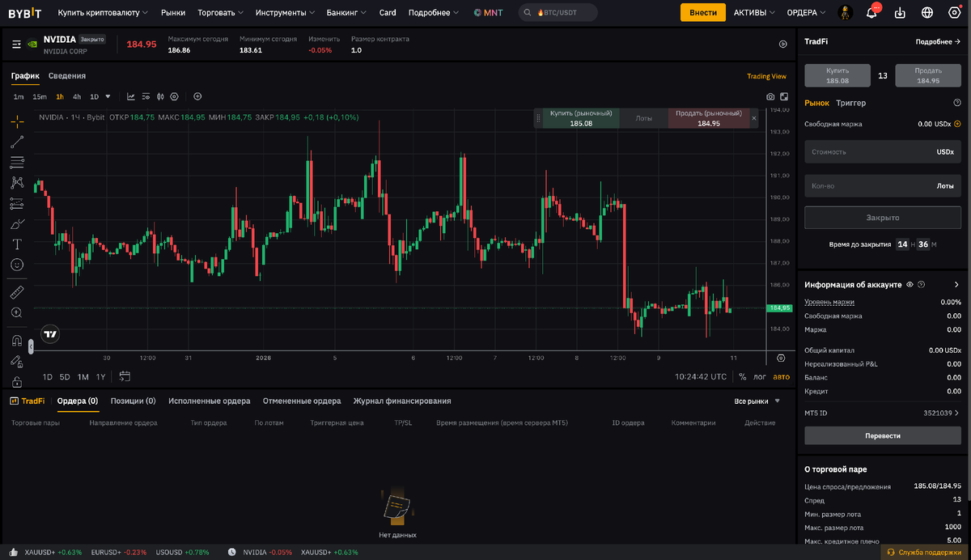Change the candlestick chart type
This screenshot has width=971, height=560.
(x=160, y=96)
